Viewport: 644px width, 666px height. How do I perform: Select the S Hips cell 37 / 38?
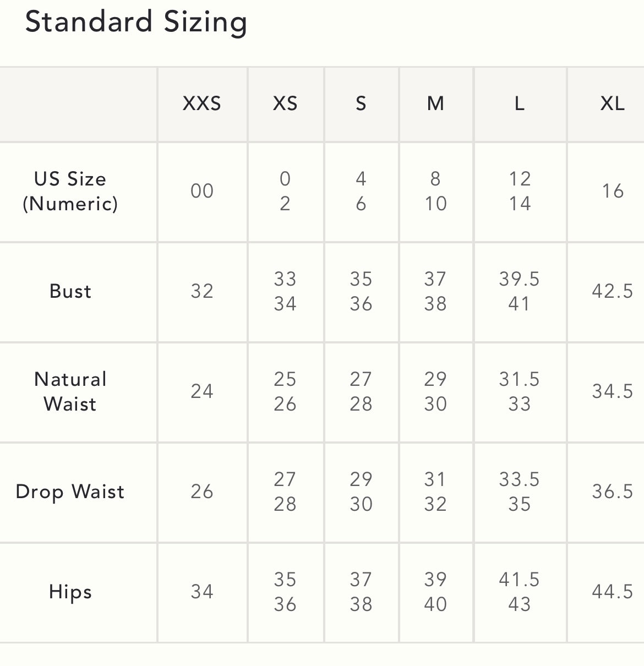point(361,592)
